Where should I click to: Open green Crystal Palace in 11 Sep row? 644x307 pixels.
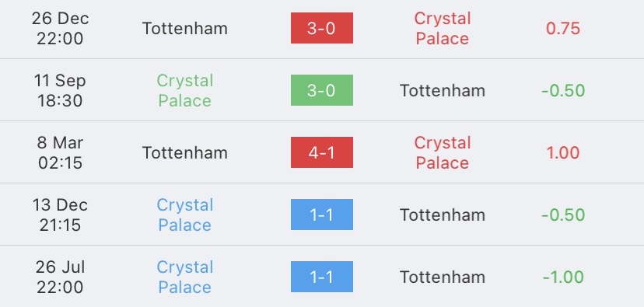pos(185,91)
